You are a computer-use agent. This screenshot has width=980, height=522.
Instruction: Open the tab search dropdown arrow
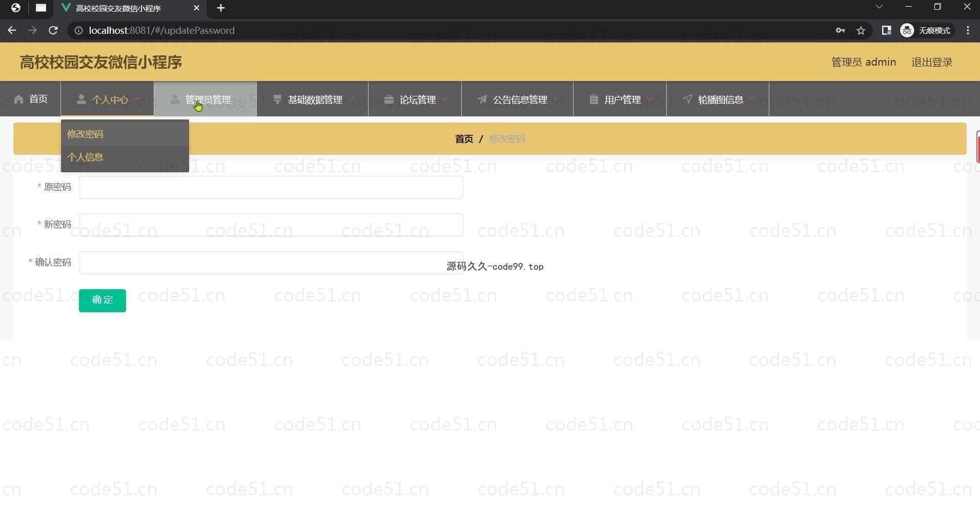879,7
